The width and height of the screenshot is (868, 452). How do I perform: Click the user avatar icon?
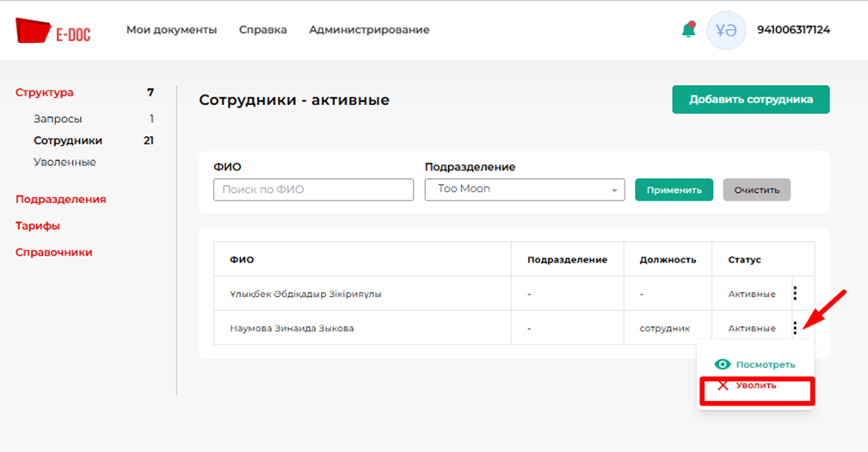pyautogui.click(x=726, y=30)
